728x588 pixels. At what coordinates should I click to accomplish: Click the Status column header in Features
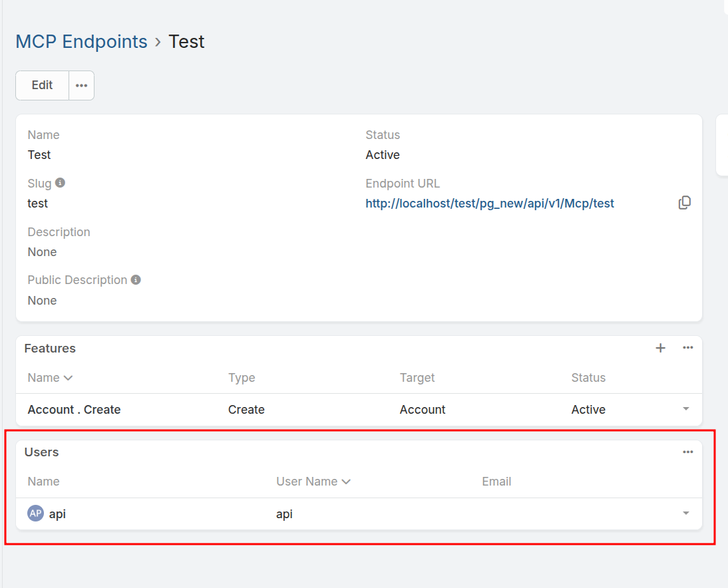point(588,378)
